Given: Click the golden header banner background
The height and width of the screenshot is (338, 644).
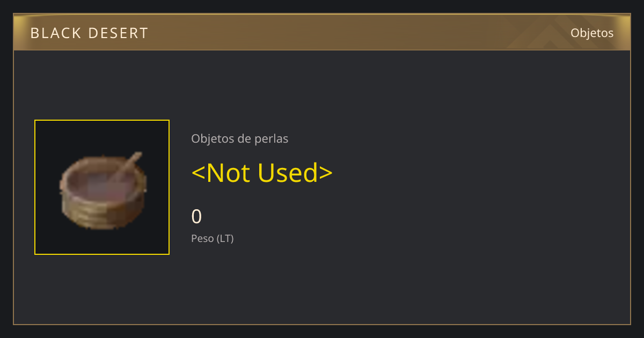Looking at the screenshot, I should click(x=322, y=32).
